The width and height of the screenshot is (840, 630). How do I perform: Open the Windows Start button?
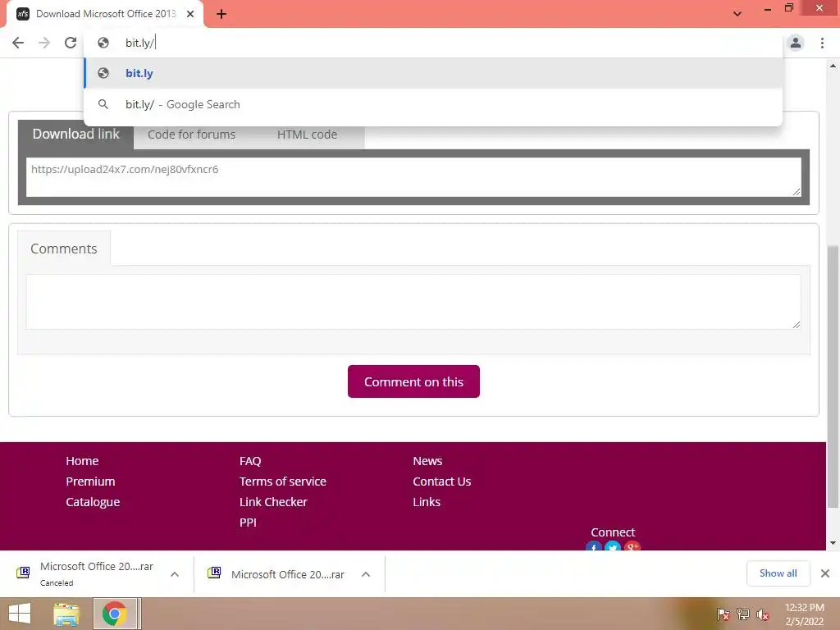pyautogui.click(x=20, y=614)
